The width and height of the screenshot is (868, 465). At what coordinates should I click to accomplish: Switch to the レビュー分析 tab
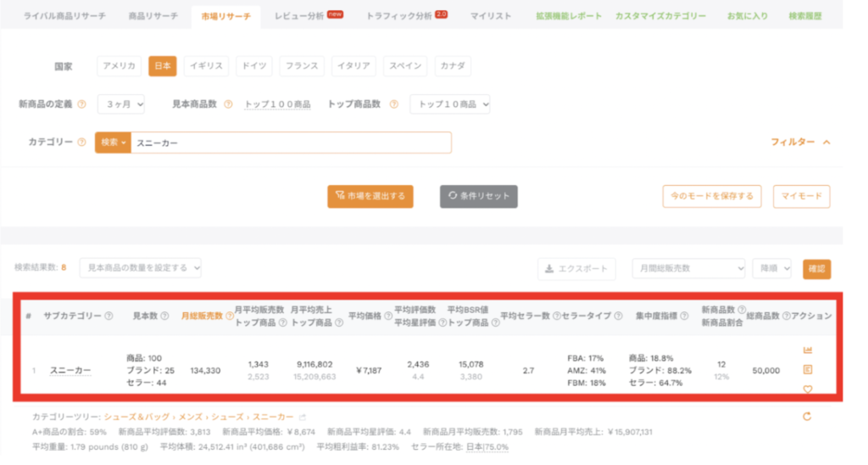[x=303, y=16]
